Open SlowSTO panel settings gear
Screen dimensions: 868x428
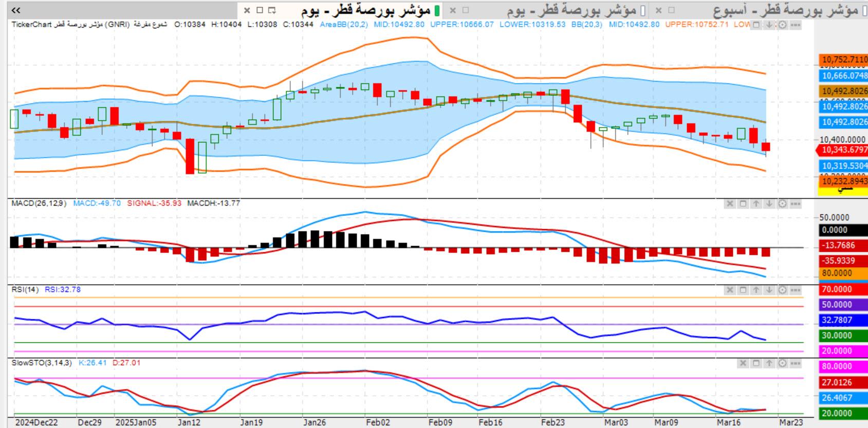(782, 363)
